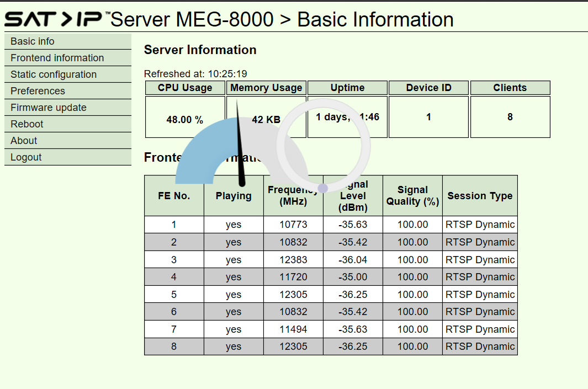
Task: Select frequency 10773 in row 1
Action: [293, 225]
